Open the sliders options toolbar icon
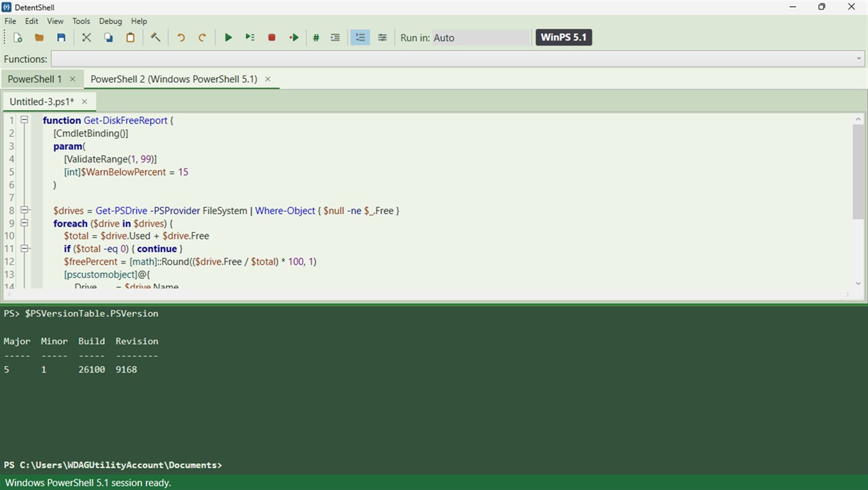This screenshot has width=868, height=490. (x=383, y=37)
